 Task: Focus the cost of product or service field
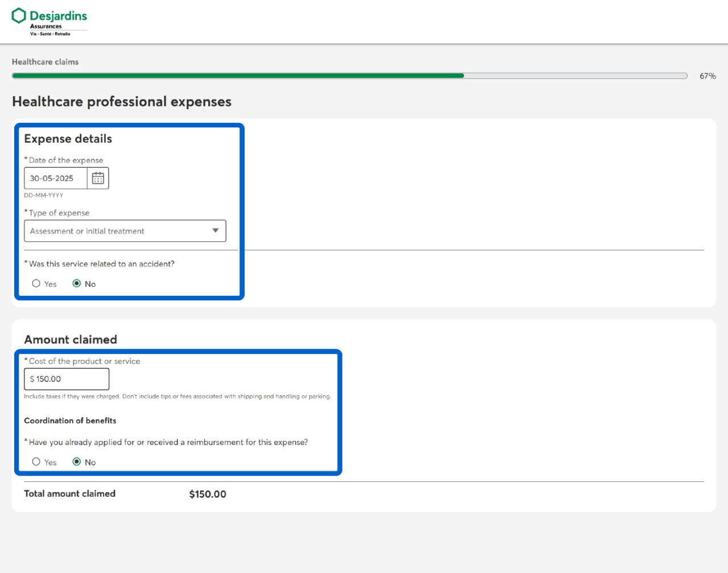67,379
